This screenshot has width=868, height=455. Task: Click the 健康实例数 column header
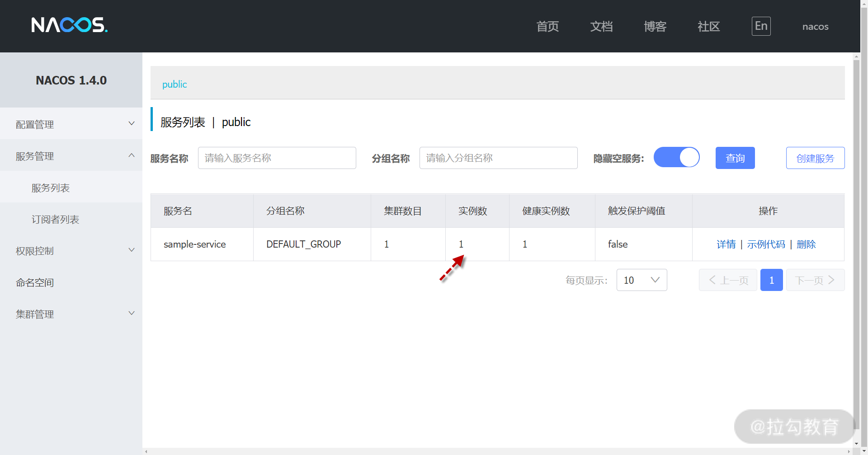coord(552,211)
